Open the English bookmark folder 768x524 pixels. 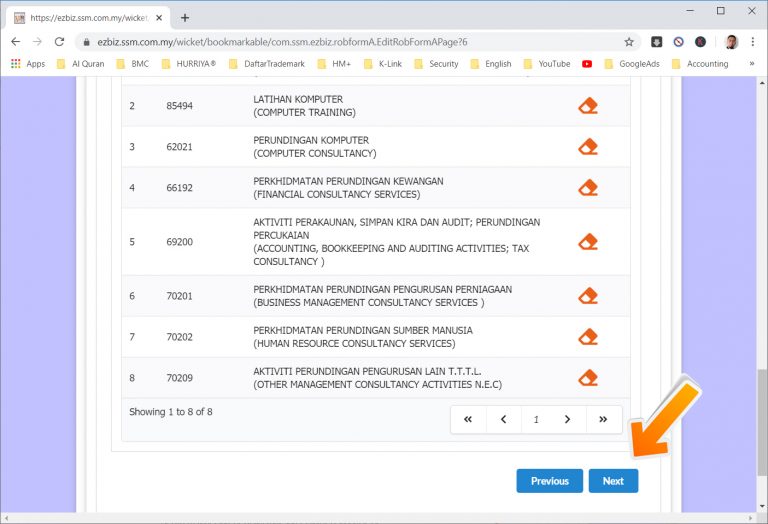(x=491, y=64)
